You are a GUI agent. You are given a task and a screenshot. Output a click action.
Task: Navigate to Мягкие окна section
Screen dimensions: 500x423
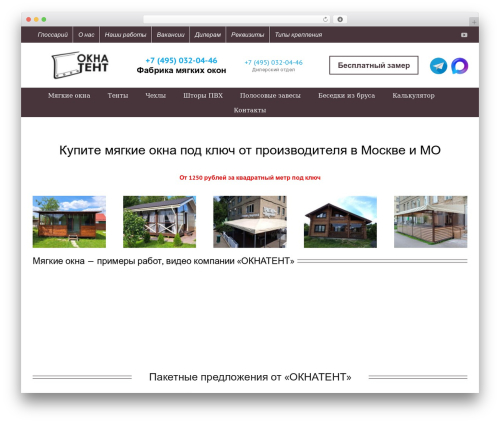click(x=69, y=96)
